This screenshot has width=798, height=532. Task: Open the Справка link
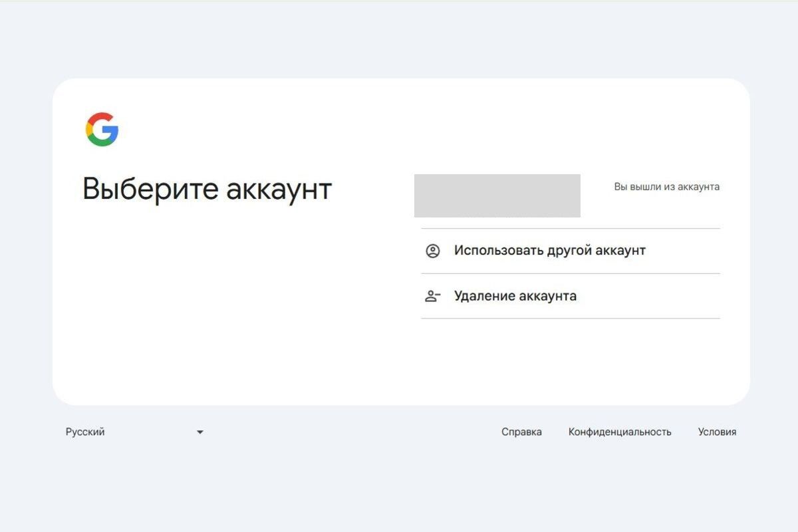[x=521, y=432]
